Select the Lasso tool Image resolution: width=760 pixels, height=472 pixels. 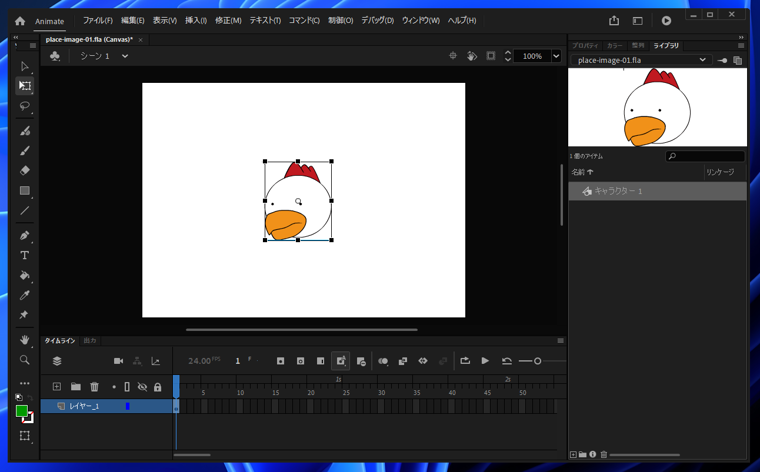(25, 107)
